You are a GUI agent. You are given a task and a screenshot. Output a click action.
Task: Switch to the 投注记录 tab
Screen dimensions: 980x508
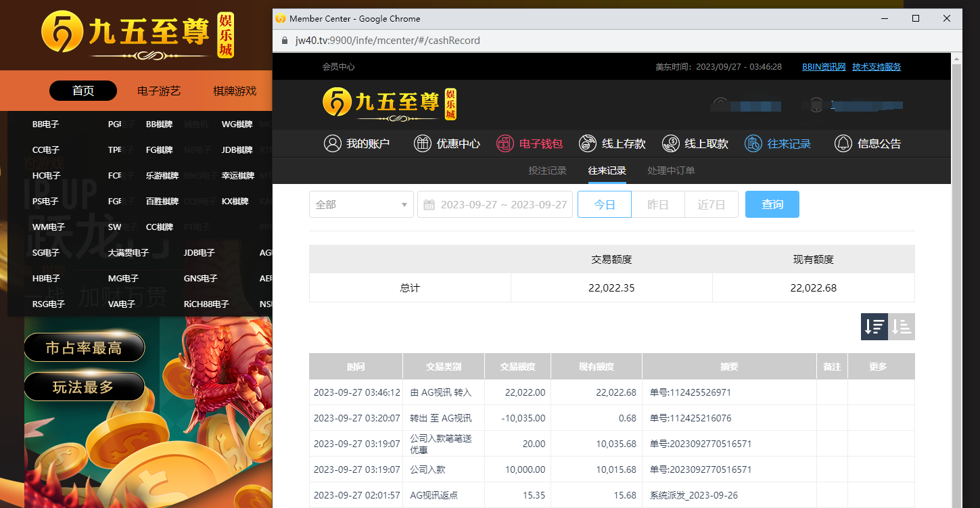point(547,170)
